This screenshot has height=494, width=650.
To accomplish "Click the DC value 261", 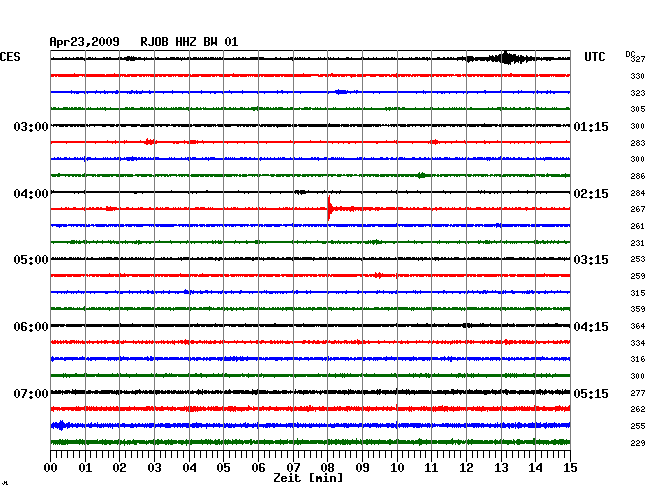I will pyautogui.click(x=638, y=226).
